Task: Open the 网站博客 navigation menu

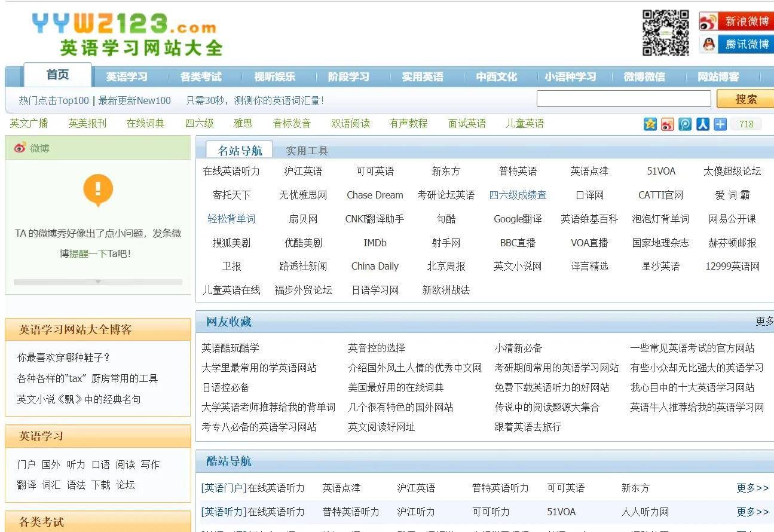Action: [x=718, y=77]
